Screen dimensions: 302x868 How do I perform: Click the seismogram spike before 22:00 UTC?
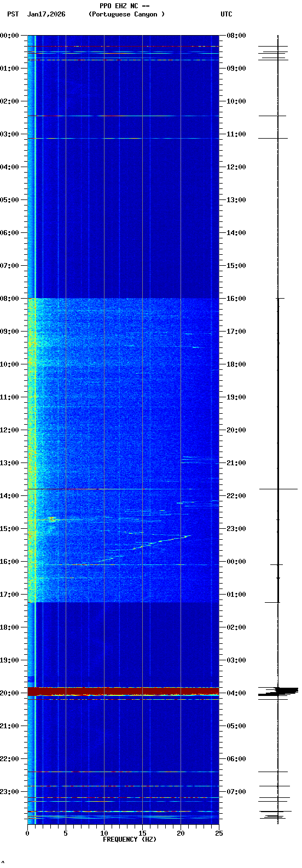coord(278,489)
